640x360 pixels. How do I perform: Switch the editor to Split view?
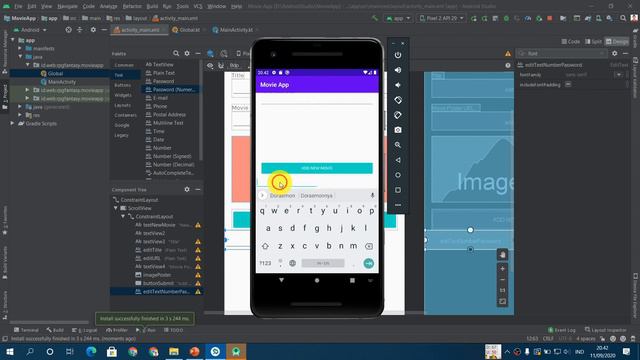point(593,42)
